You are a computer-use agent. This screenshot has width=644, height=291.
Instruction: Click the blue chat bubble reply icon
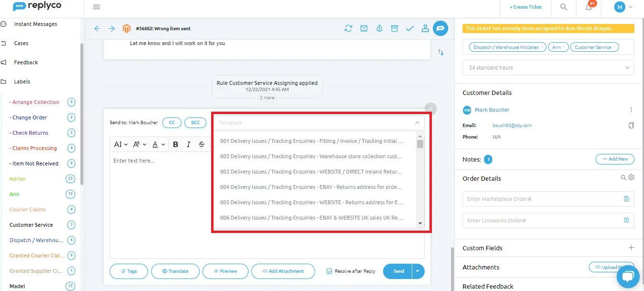tap(441, 28)
